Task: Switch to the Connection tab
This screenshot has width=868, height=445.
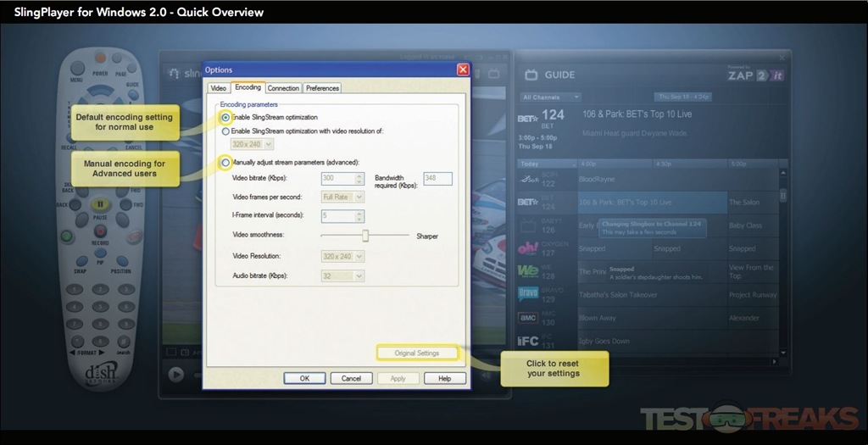Action: [x=283, y=88]
